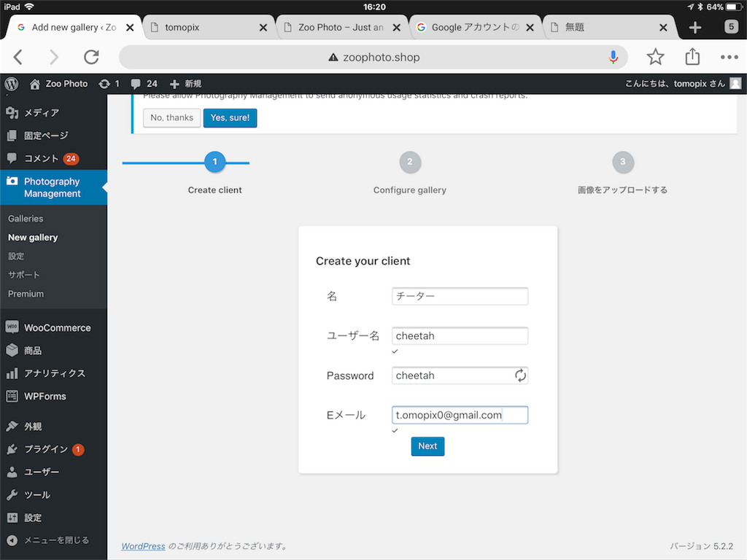Select New gallery submenu item

click(x=33, y=237)
